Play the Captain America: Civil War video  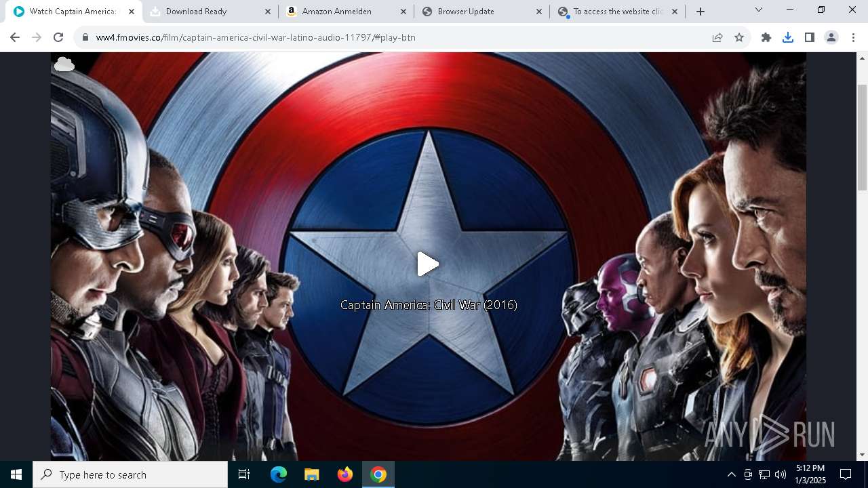click(x=428, y=264)
